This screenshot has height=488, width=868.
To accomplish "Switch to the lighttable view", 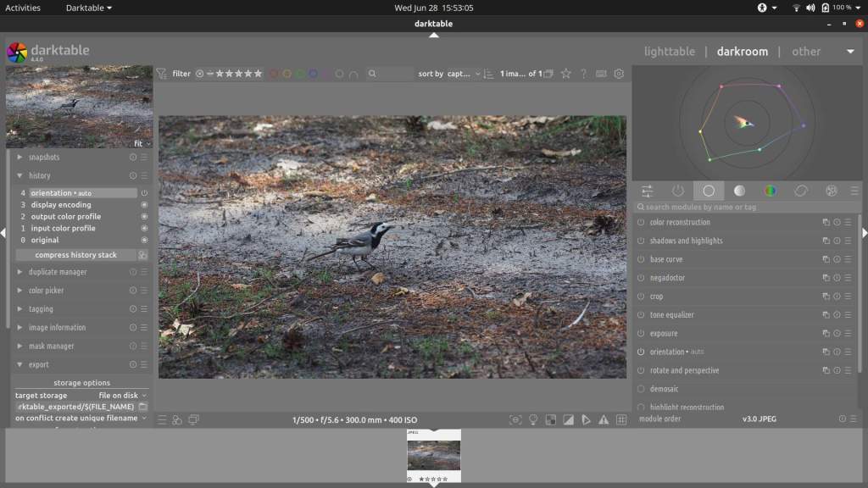I will [670, 52].
